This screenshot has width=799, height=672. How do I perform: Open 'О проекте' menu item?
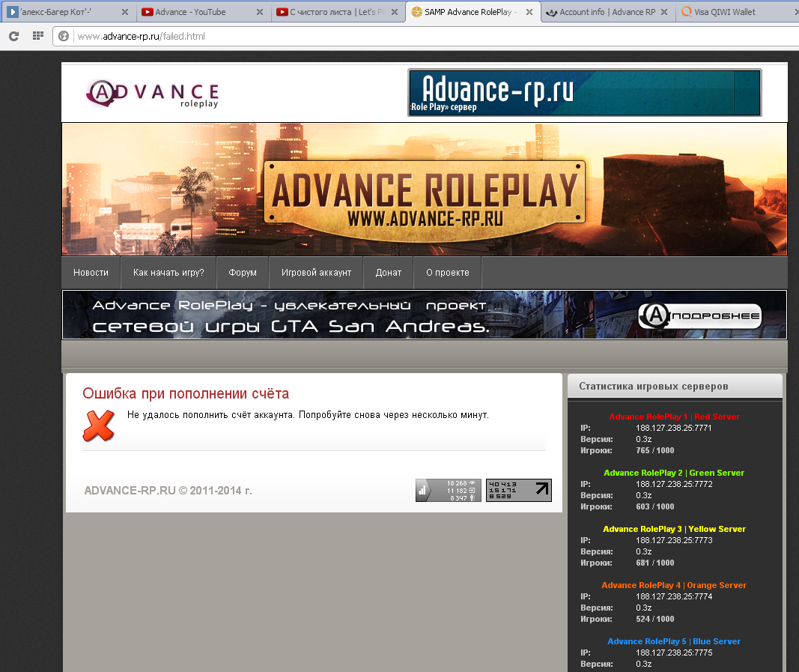pos(447,273)
